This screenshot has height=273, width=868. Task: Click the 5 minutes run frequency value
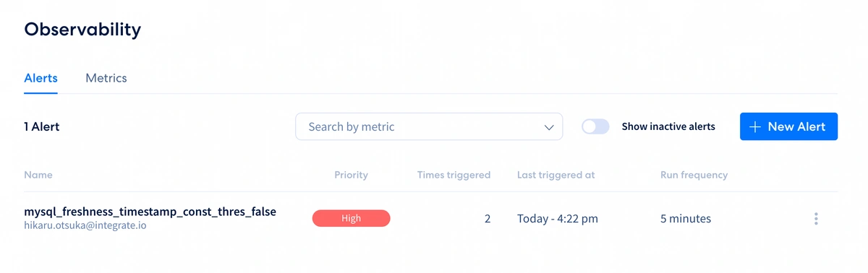[x=686, y=218]
